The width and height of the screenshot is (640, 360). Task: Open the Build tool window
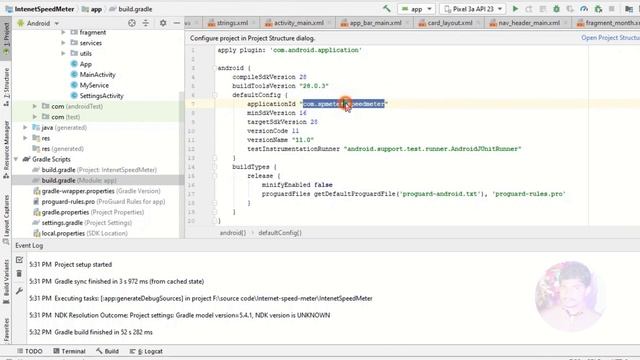(x=107, y=351)
